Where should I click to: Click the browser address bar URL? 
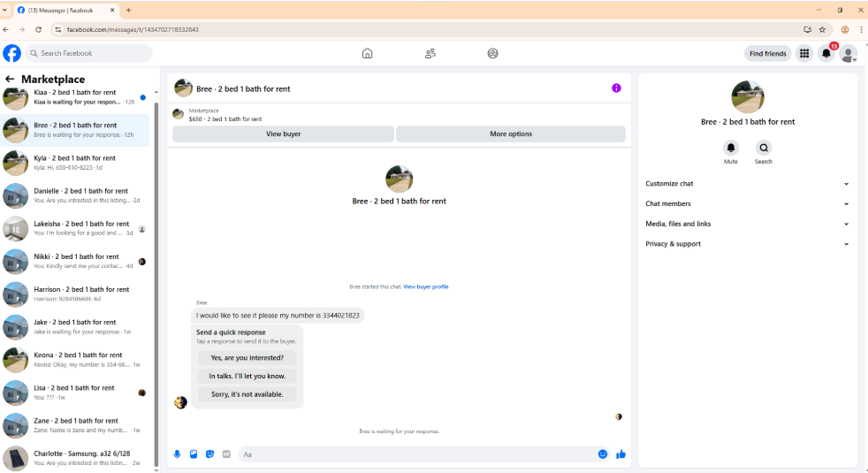tap(133, 29)
